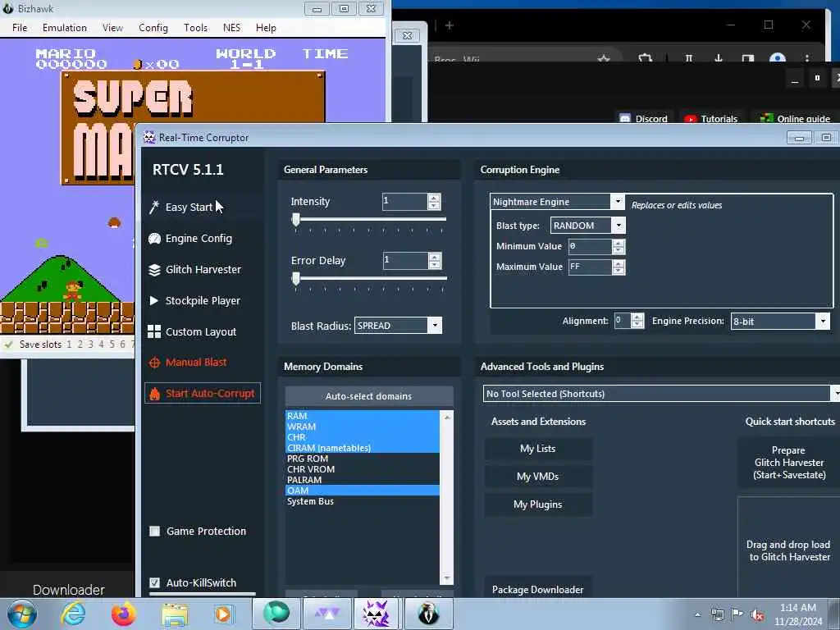Open Engine Config gauge icon
The width and height of the screenshot is (840, 630).
tap(154, 239)
